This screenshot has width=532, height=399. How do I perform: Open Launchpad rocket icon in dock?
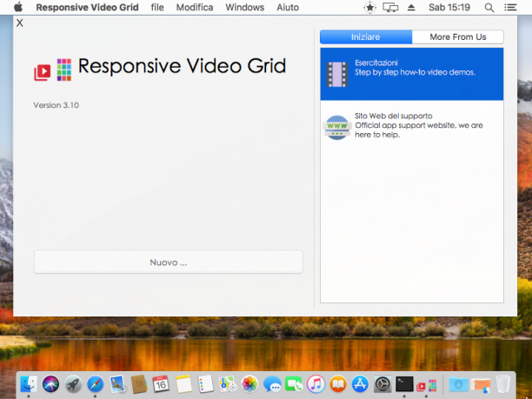click(73, 384)
